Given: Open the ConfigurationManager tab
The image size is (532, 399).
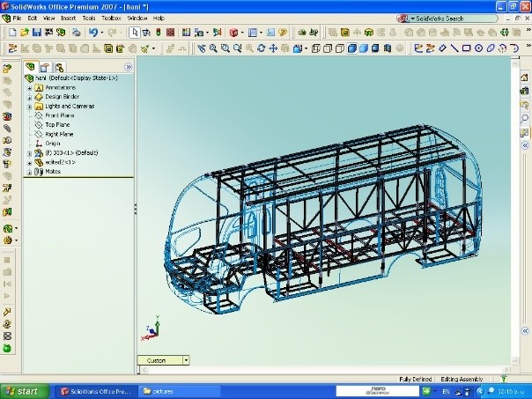Looking at the screenshot, I should click(x=59, y=67).
